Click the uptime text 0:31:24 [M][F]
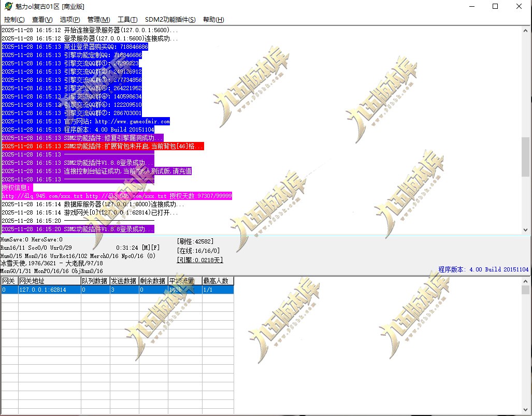This screenshot has height=416, width=532. coord(138,248)
